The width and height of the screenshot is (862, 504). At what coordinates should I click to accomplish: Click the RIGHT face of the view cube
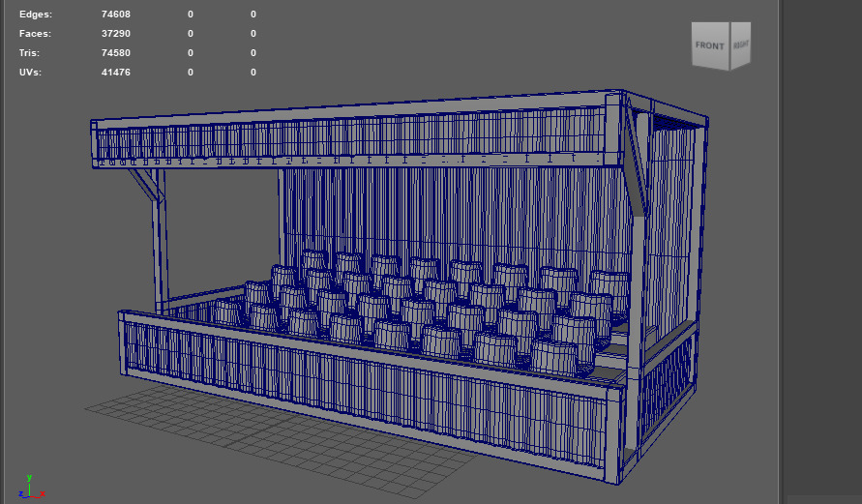click(x=740, y=45)
